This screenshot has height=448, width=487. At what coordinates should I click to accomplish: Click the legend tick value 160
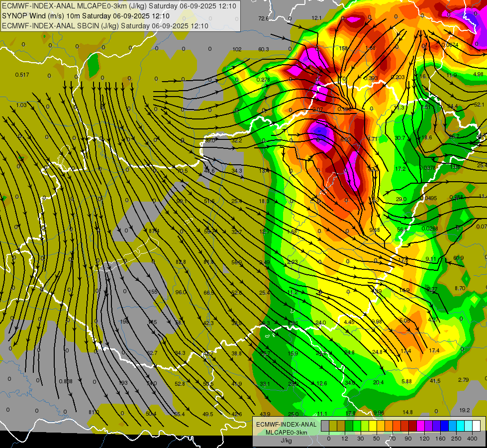440,439
